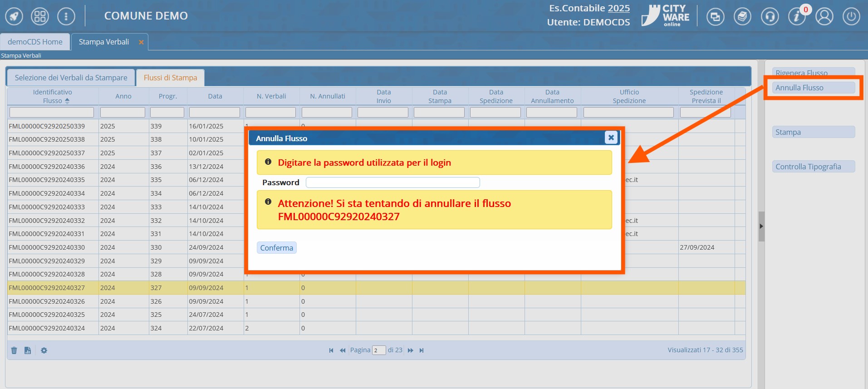This screenshot has height=389, width=868.
Task: Jump to the last page arrow
Action: click(x=422, y=350)
